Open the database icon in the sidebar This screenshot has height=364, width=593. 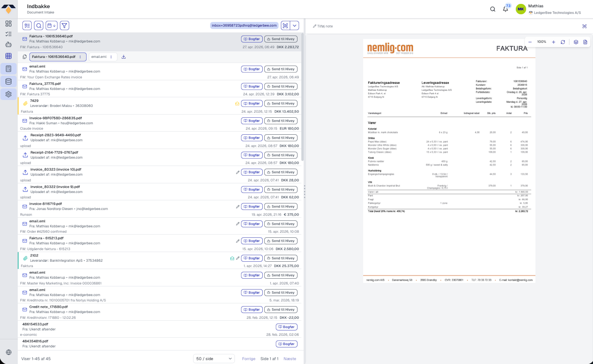pyautogui.click(x=9, y=81)
